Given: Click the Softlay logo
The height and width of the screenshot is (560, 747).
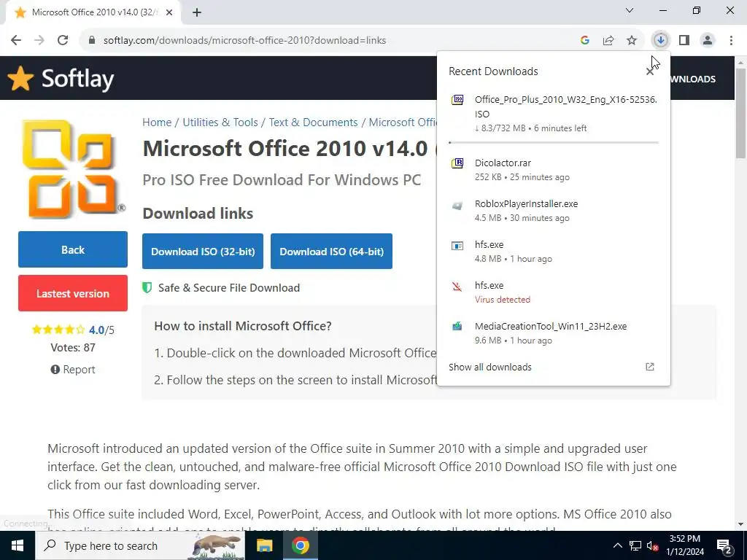Looking at the screenshot, I should [61, 79].
